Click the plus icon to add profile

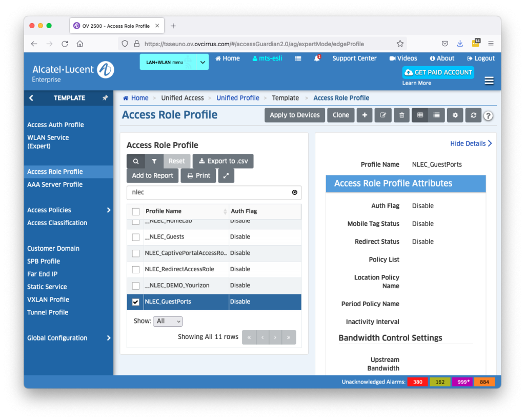pos(364,115)
